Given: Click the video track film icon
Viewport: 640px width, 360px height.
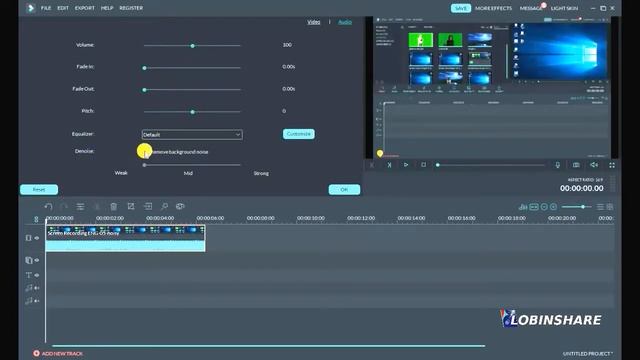Looking at the screenshot, I should point(28,238).
